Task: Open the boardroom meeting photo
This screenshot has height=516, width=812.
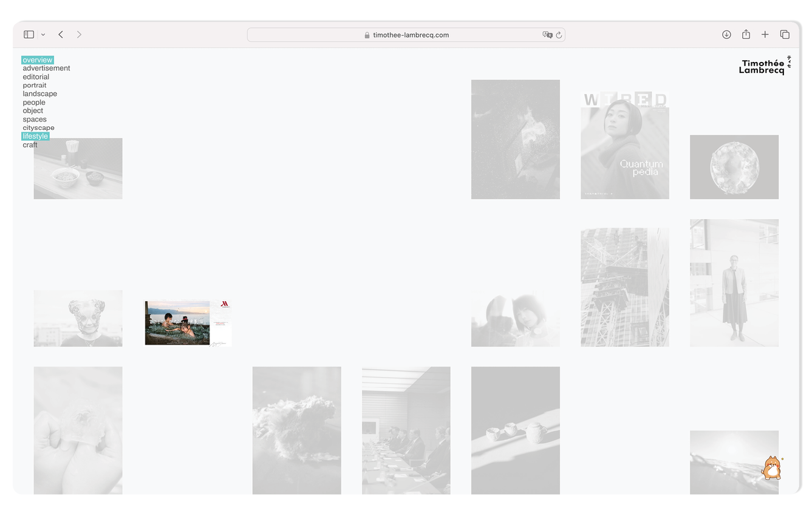Action: (406, 430)
